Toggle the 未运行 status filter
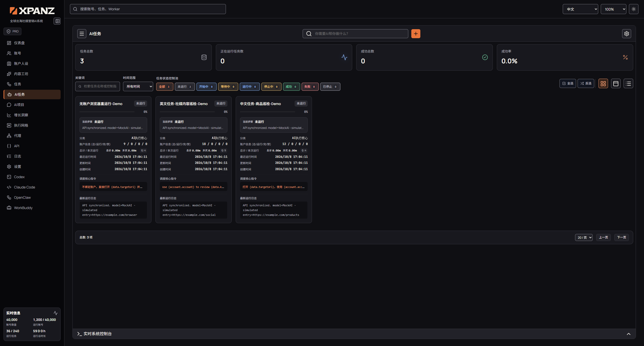 coord(185,87)
